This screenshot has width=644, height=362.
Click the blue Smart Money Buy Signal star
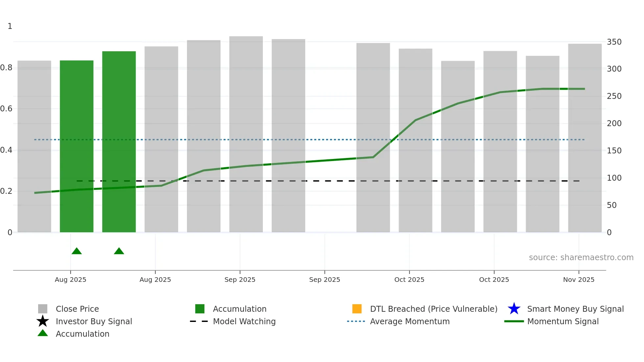click(x=514, y=309)
